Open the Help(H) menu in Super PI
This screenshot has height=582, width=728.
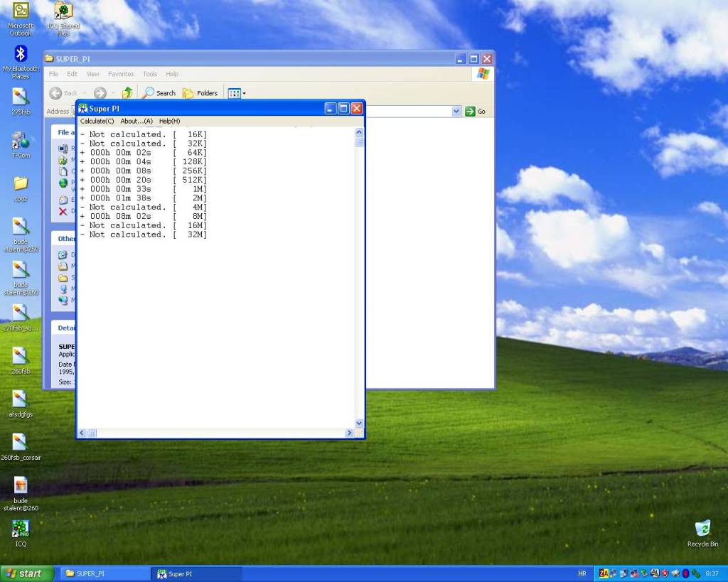coord(169,122)
